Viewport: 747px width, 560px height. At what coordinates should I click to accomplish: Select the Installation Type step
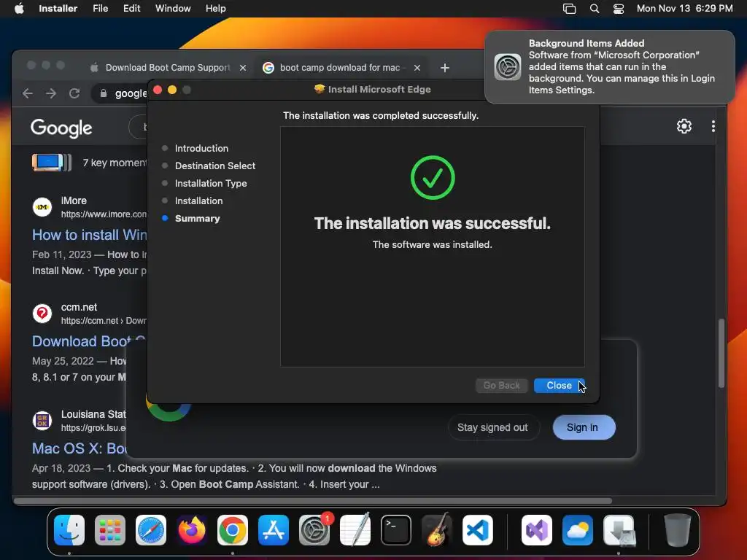pyautogui.click(x=211, y=183)
